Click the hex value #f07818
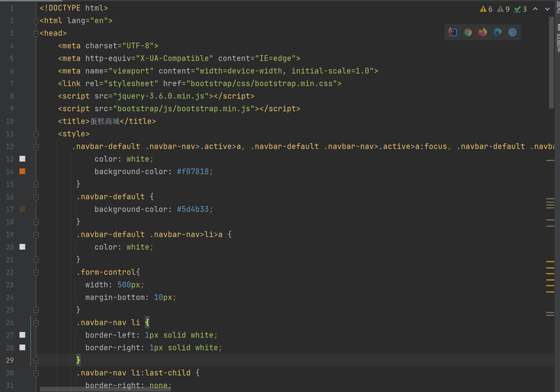The image size is (560, 392). pyautogui.click(x=193, y=171)
